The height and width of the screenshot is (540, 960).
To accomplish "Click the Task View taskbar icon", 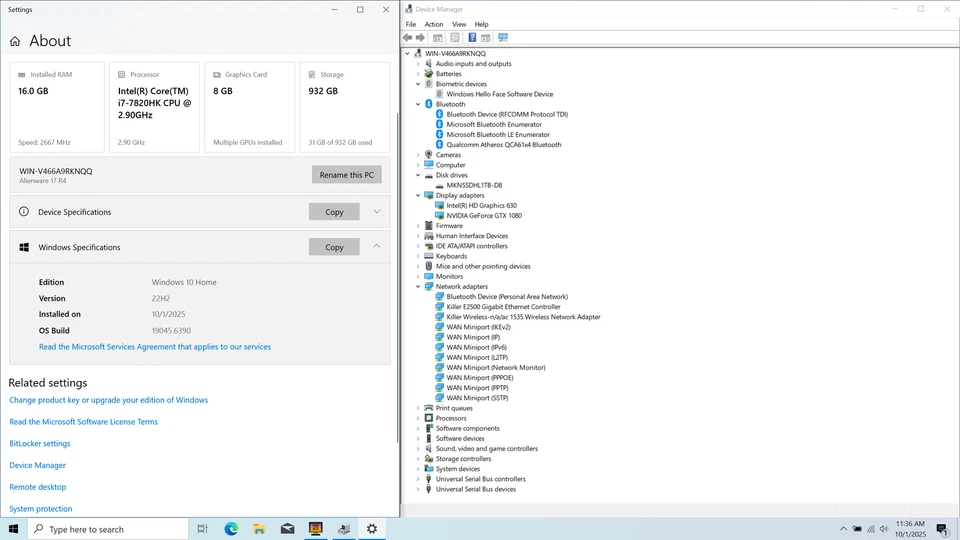I will pos(203,529).
